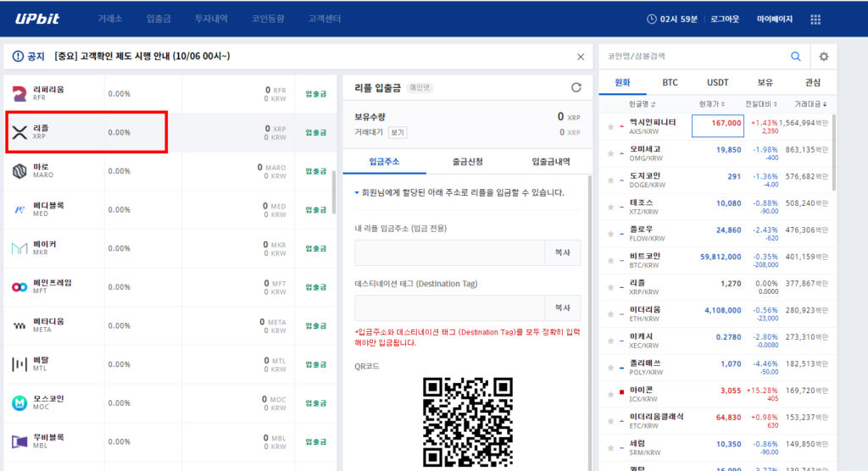Image resolution: width=868 pixels, height=471 pixels.
Task: Open the apps grid menu icon
Action: (x=815, y=19)
